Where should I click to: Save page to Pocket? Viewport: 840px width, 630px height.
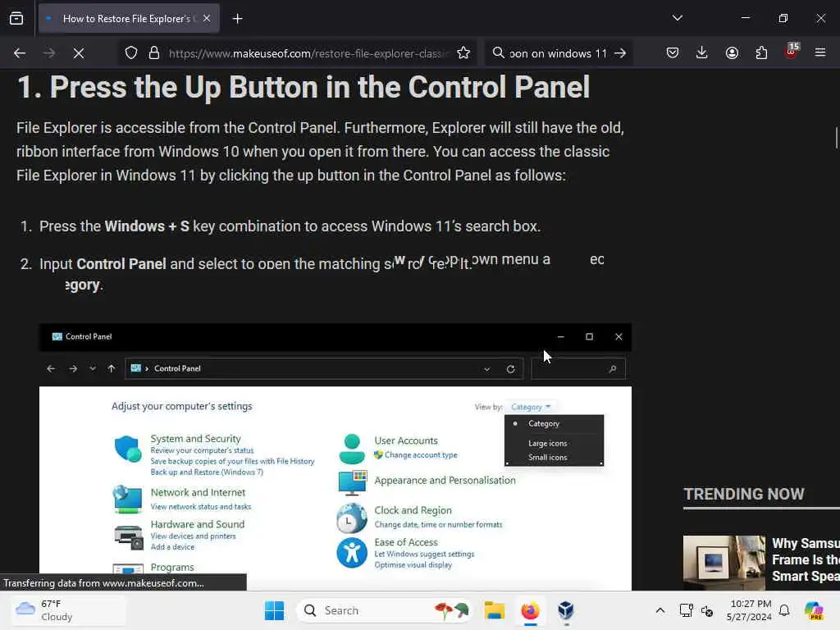pos(673,53)
